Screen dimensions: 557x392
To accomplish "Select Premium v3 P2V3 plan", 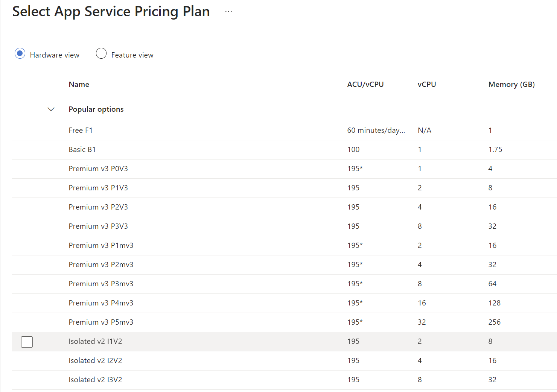I will tap(285, 207).
